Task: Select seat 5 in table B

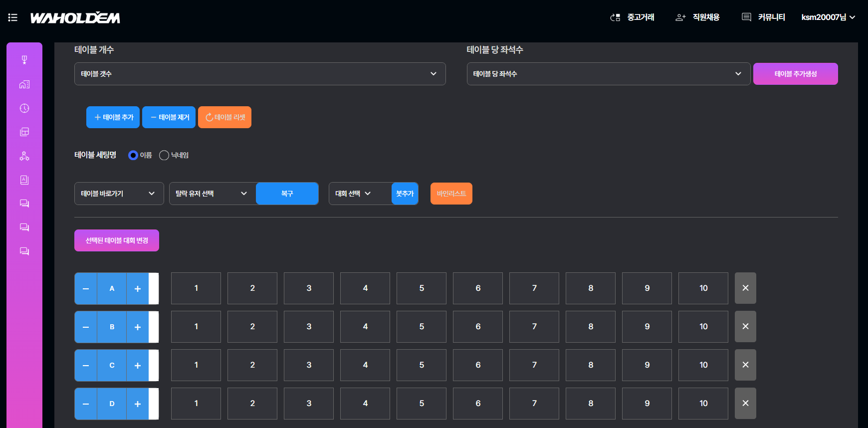Action: coord(422,327)
